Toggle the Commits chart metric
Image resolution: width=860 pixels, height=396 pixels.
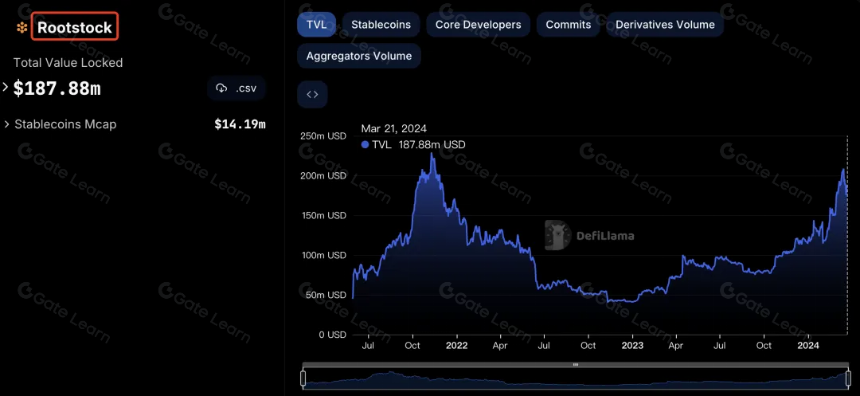[568, 25]
